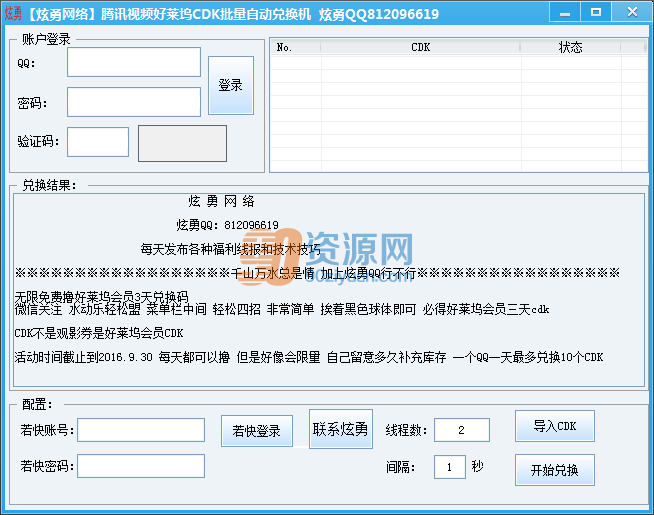Image resolution: width=654 pixels, height=515 pixels.
Task: Click the 账户登录 group label
Action: [46, 39]
